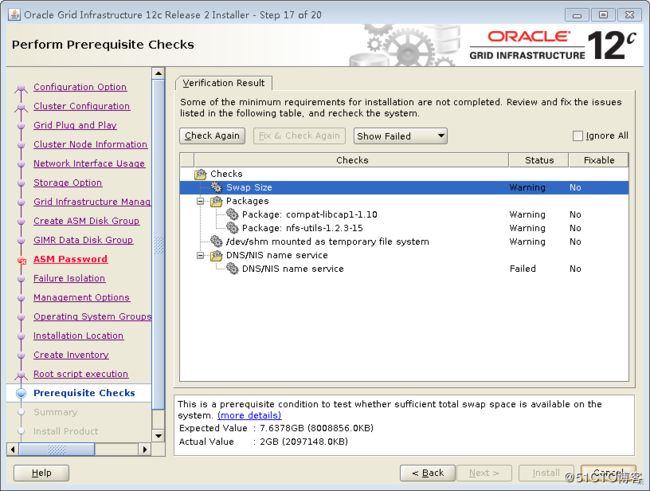Select the Prerequisite Checks step

click(x=84, y=393)
